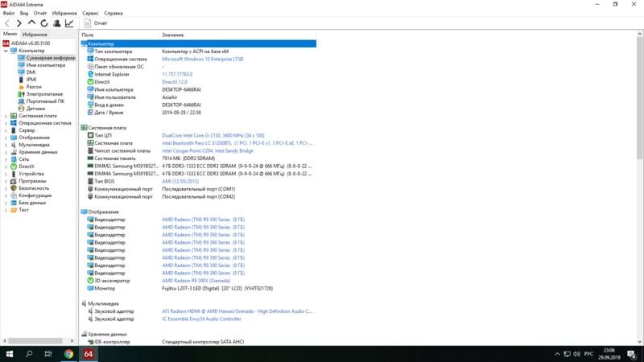Open the Справка menu
Image resolution: width=644 pixels, height=362 pixels.
[114, 13]
